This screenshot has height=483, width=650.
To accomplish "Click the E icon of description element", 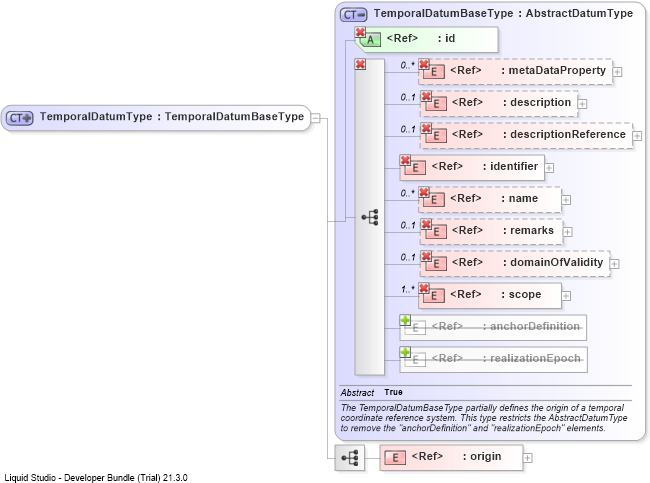I will (437, 104).
